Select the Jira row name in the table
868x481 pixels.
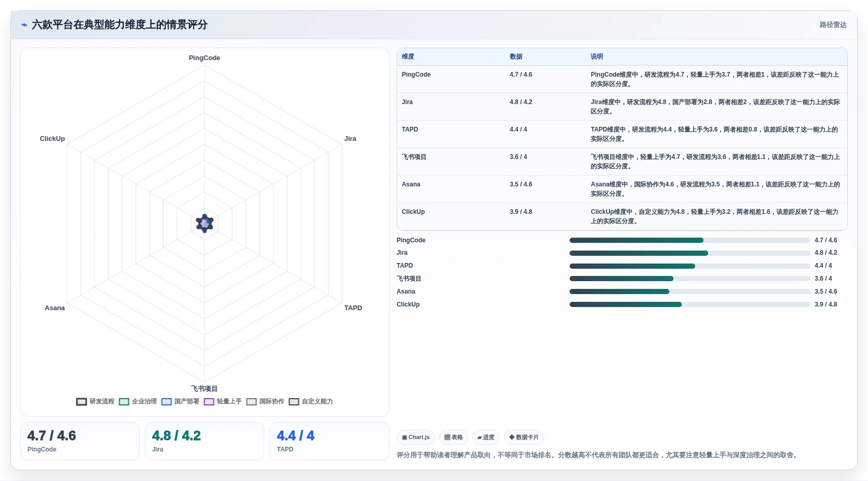pos(407,102)
